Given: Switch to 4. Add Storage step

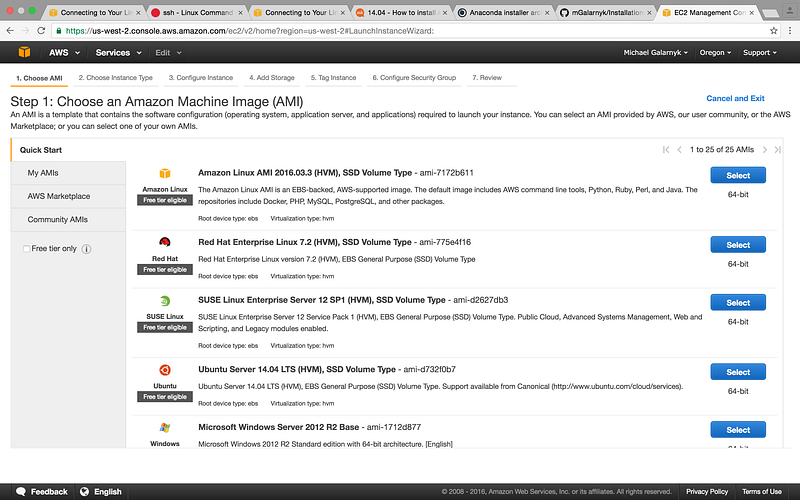Looking at the screenshot, I should [272, 78].
